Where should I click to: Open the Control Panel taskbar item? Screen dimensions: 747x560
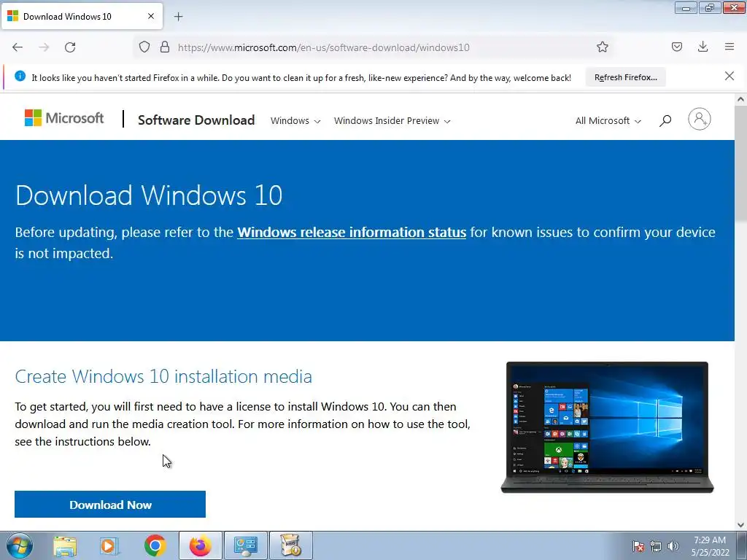pos(245,545)
